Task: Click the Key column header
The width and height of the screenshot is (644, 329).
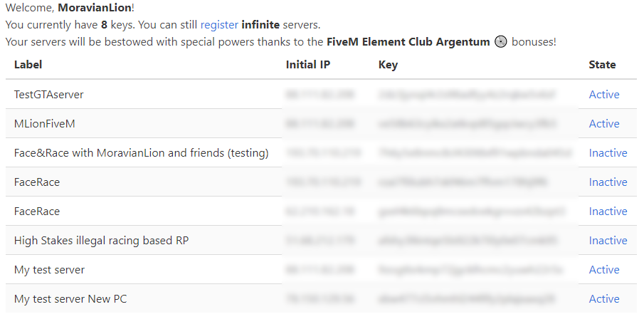Action: tap(388, 65)
